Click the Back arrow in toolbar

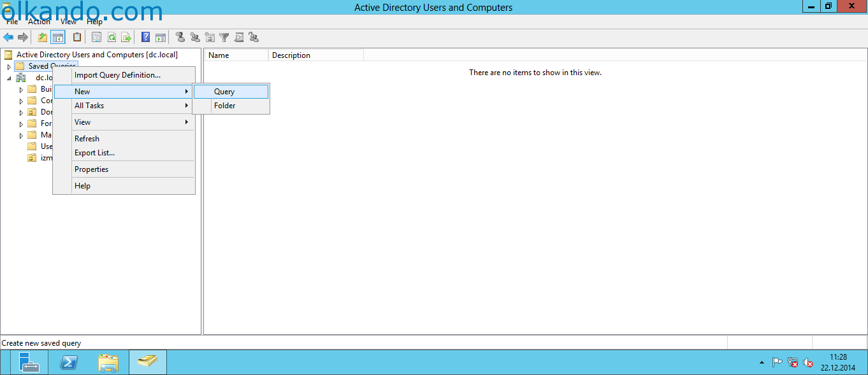click(x=8, y=38)
